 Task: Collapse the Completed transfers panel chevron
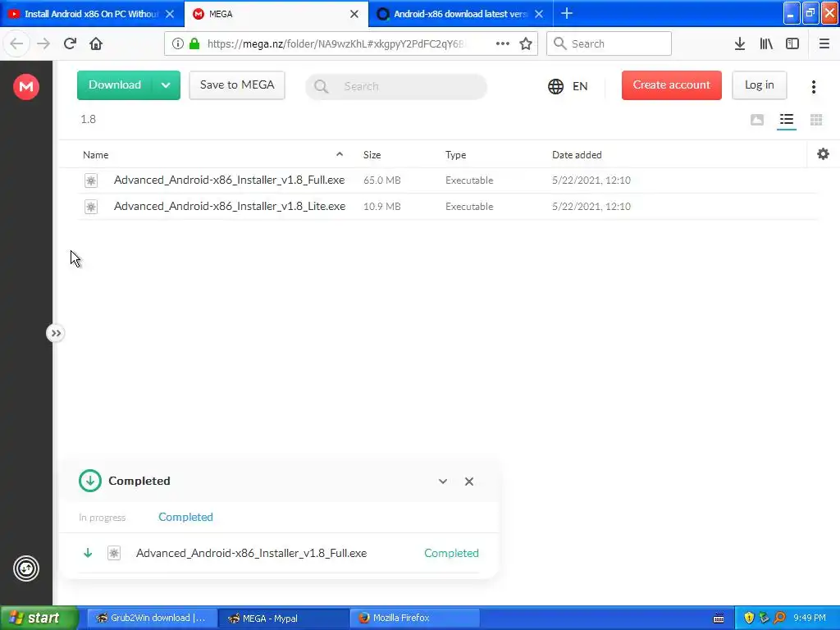442,481
